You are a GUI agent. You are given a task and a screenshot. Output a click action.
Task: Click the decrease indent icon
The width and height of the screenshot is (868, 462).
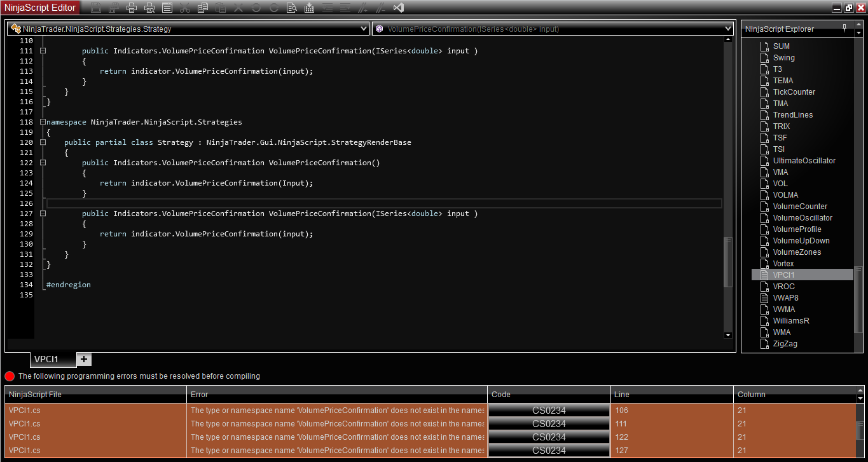pyautogui.click(x=327, y=8)
